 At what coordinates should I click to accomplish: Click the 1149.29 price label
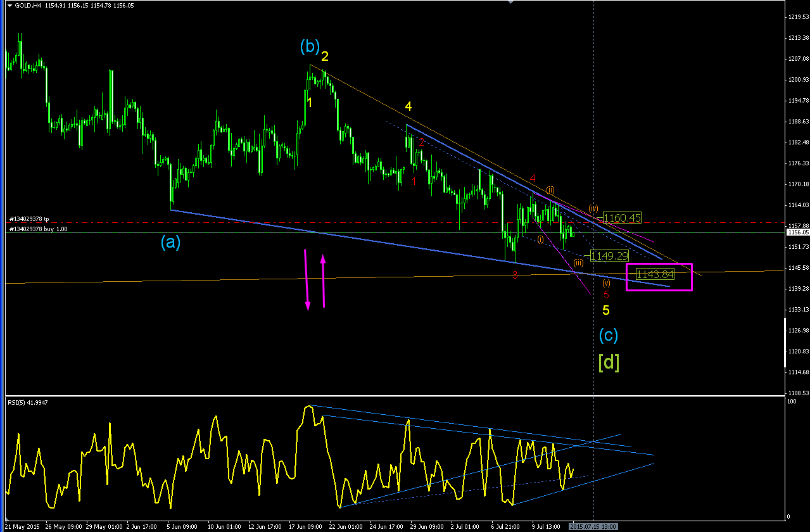coord(609,256)
